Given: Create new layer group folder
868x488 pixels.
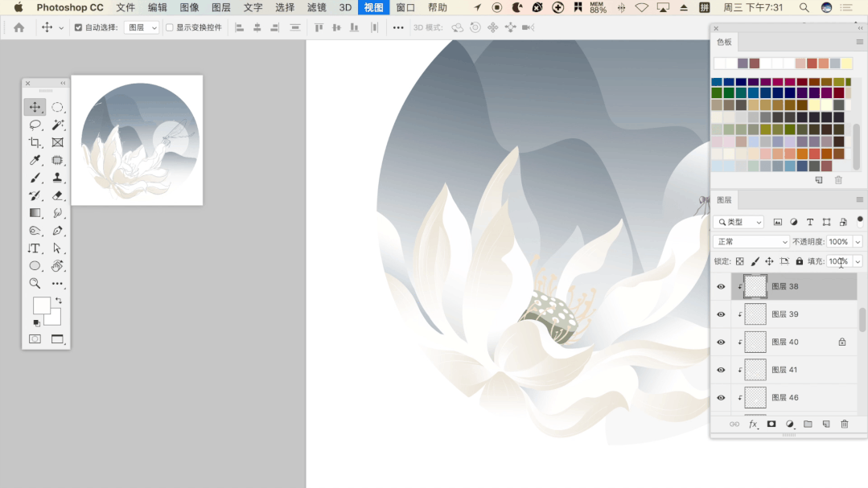Looking at the screenshot, I should 808,424.
